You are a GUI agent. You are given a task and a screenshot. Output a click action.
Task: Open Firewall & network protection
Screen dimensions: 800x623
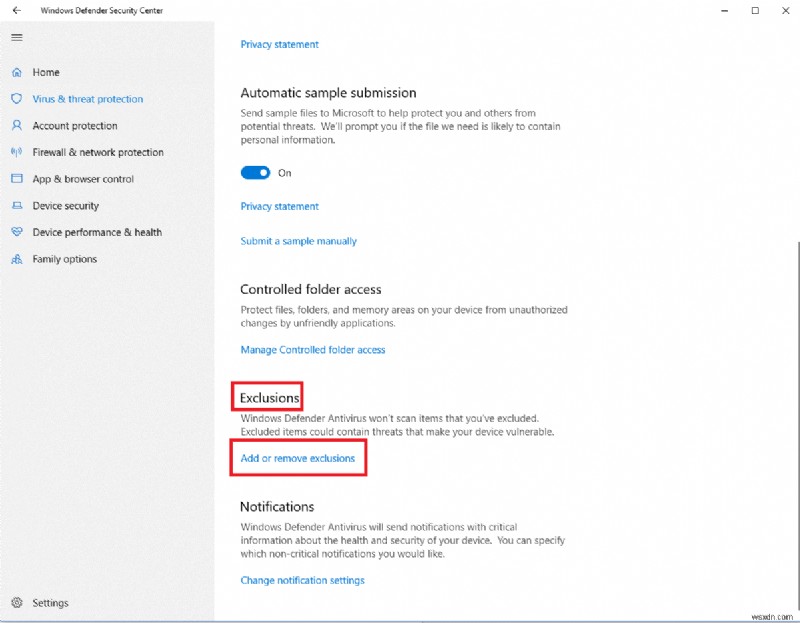tap(95, 152)
